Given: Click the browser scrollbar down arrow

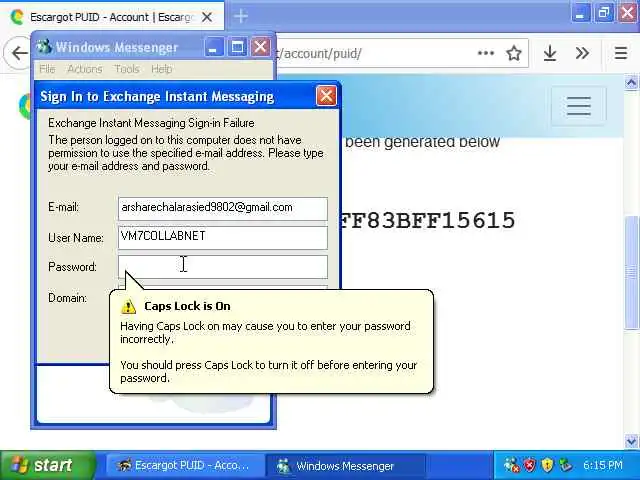Looking at the screenshot, I should tap(631, 441).
